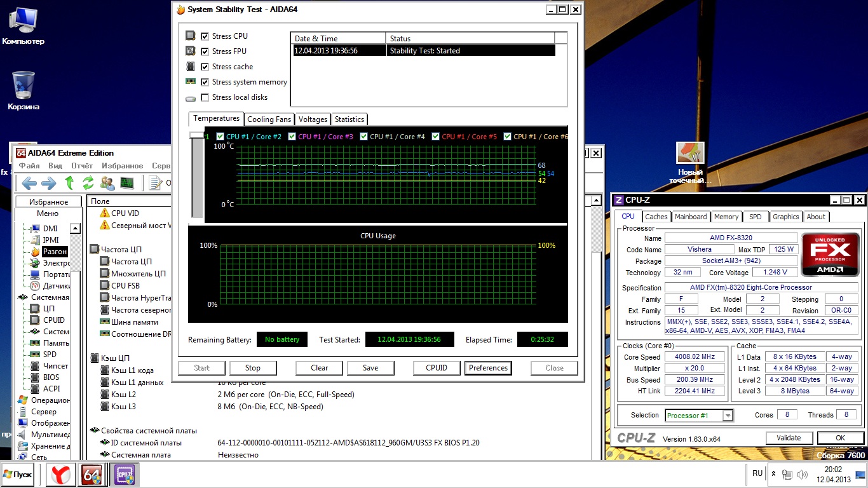The height and width of the screenshot is (488, 868).
Task: Open the Файл menu in AIDA64
Action: [29, 166]
